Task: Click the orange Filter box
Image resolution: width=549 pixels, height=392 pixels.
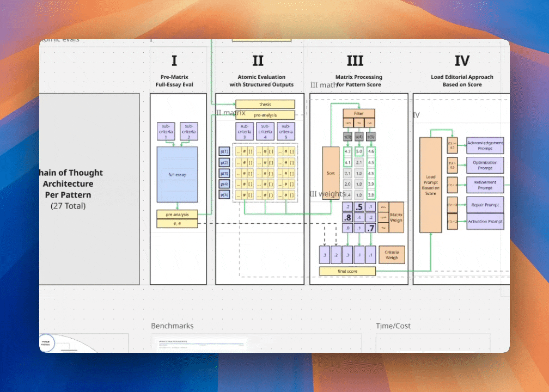Action: tap(358, 114)
